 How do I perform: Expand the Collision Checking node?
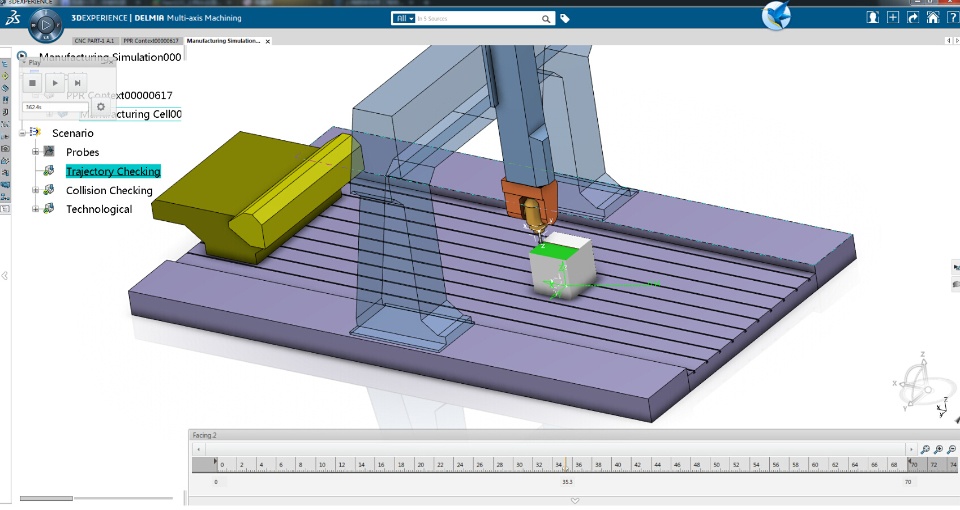[36, 190]
